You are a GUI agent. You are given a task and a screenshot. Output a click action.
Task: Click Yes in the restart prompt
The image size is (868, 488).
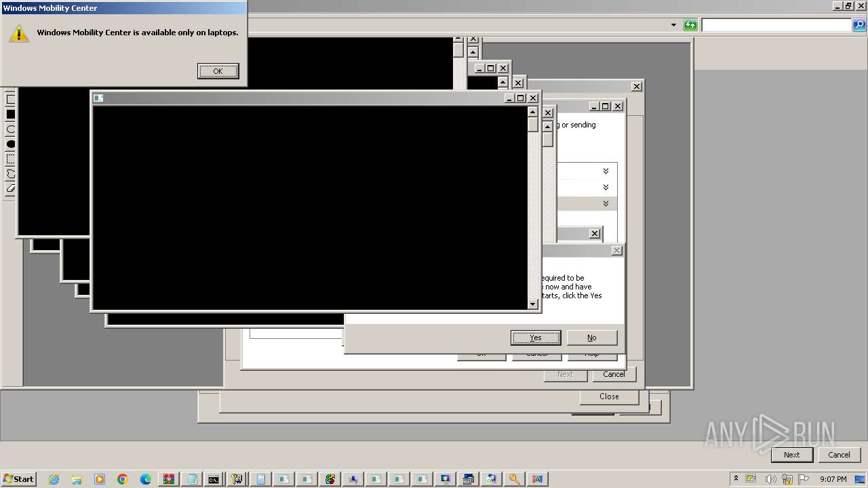pos(536,338)
